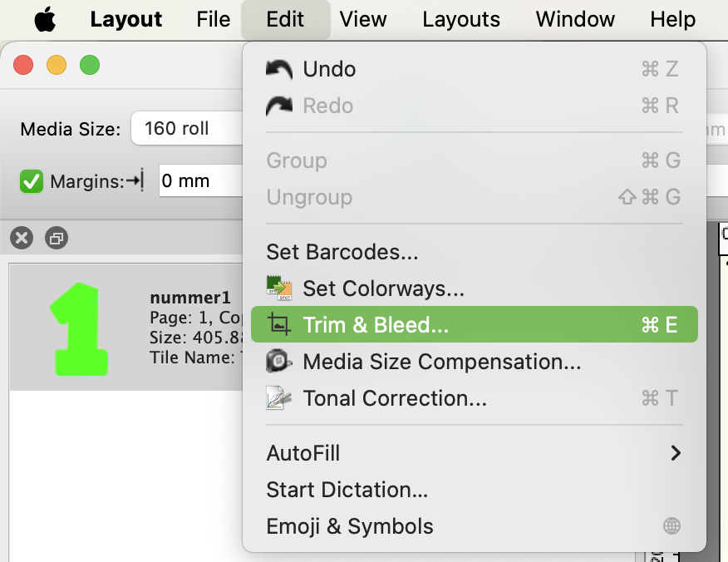Open the Help menu

coord(672,19)
